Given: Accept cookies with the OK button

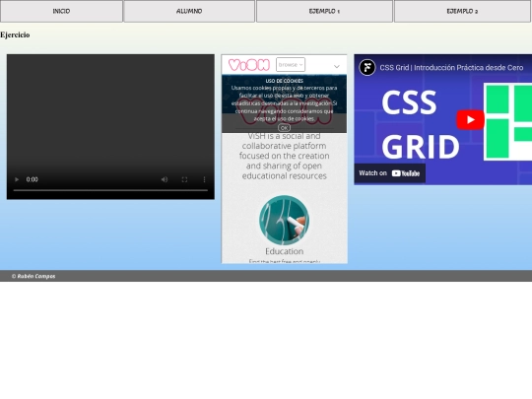Looking at the screenshot, I should [x=284, y=128].
